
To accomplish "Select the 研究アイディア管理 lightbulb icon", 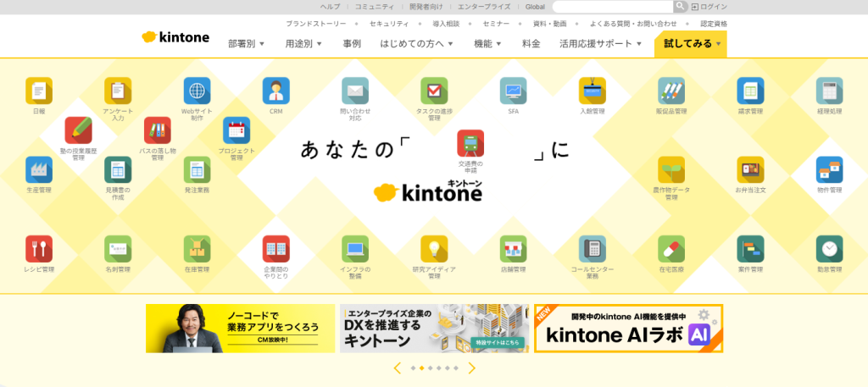I will 435,249.
